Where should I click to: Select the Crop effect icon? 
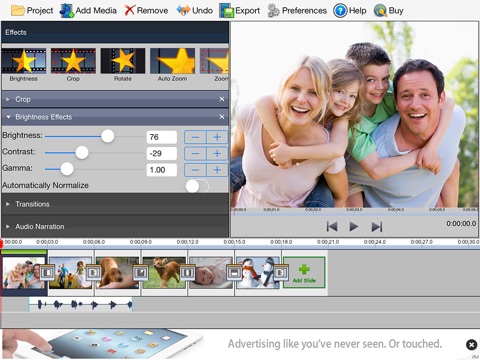pos(73,61)
